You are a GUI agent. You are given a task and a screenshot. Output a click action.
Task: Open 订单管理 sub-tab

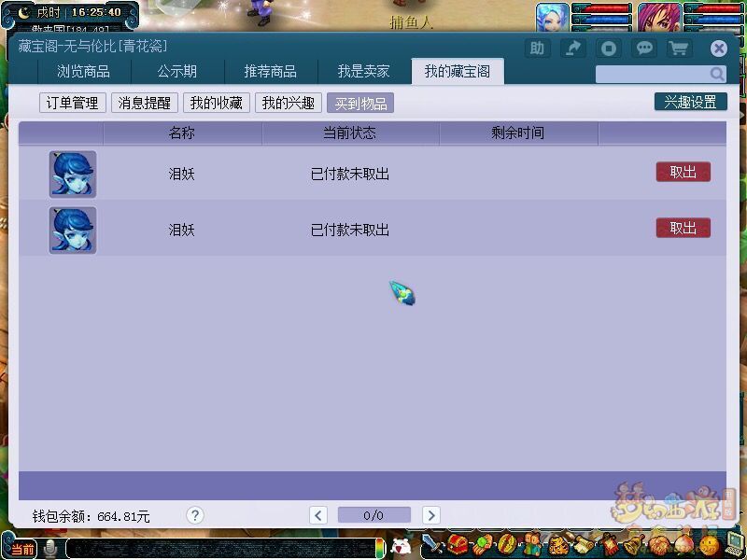click(x=73, y=103)
